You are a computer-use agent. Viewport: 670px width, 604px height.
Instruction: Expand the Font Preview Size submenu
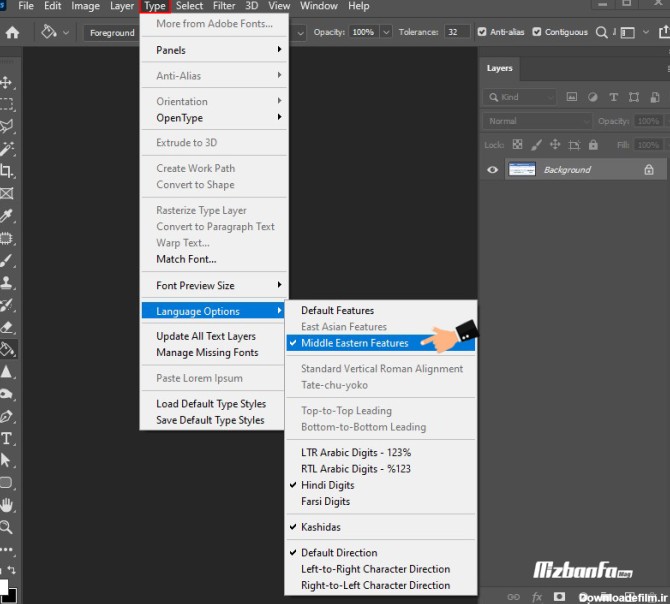coord(214,285)
